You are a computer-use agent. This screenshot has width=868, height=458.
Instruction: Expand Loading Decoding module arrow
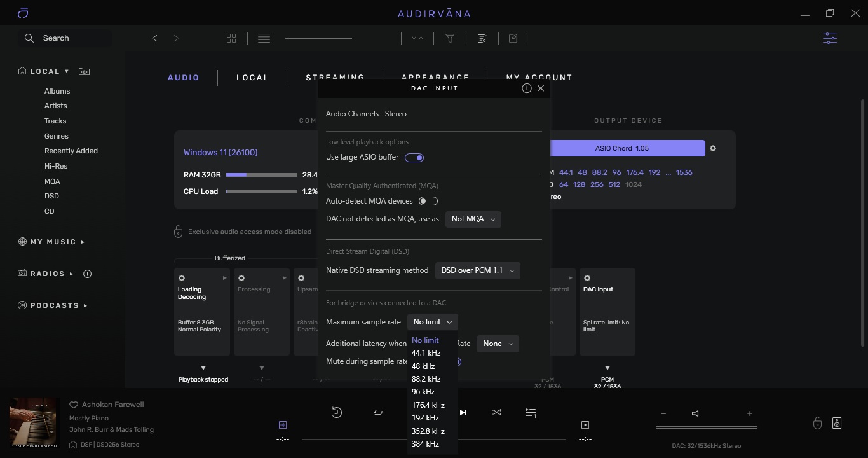[224, 278]
